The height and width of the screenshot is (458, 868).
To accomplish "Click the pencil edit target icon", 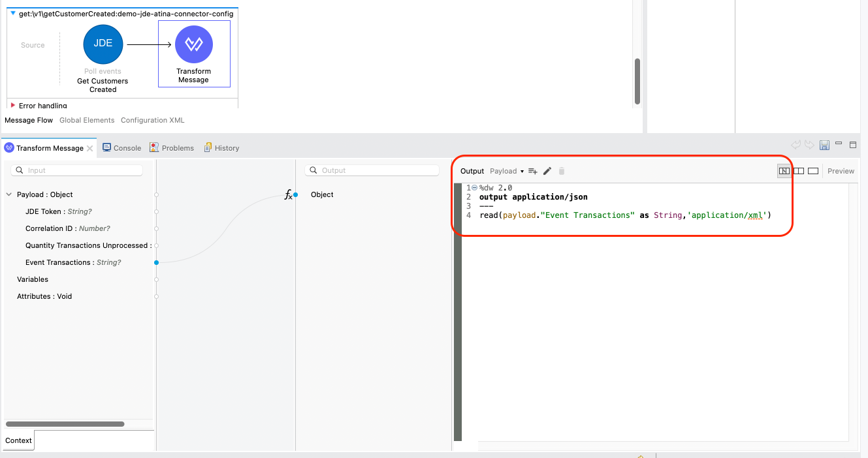I will pyautogui.click(x=547, y=171).
